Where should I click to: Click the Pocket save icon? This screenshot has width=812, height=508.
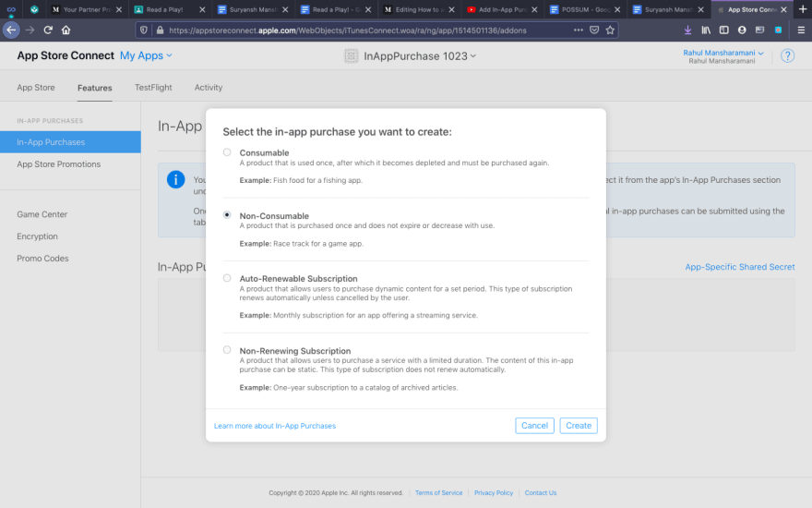[594, 30]
